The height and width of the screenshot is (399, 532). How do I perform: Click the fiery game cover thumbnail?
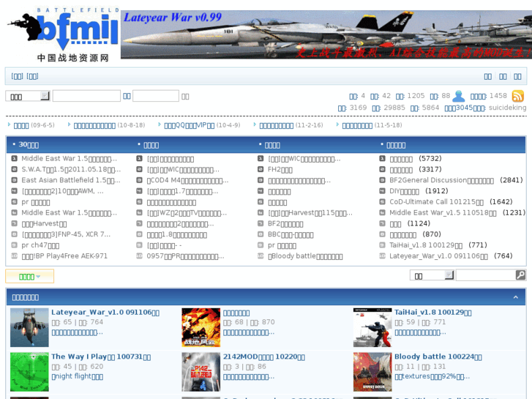click(x=201, y=327)
